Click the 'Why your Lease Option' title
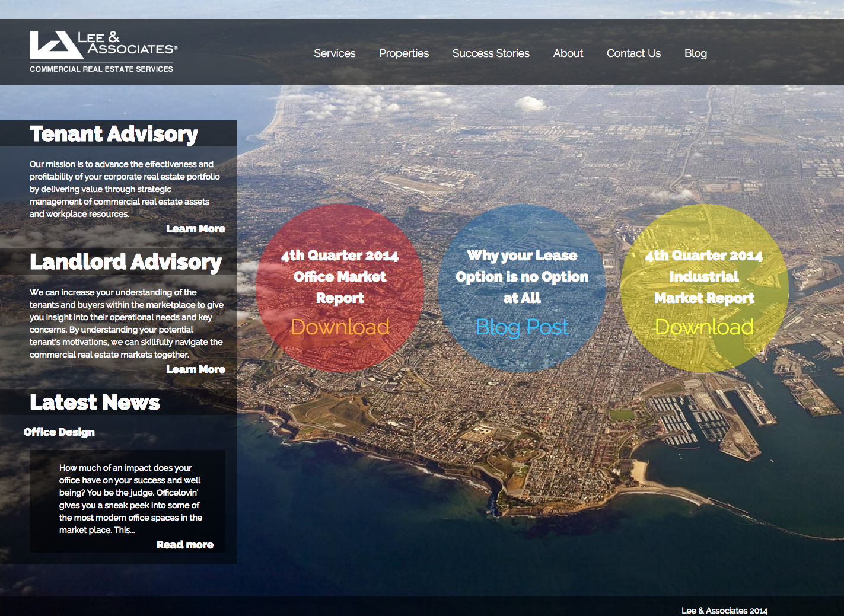Viewport: 844px width, 616px height. click(x=522, y=277)
